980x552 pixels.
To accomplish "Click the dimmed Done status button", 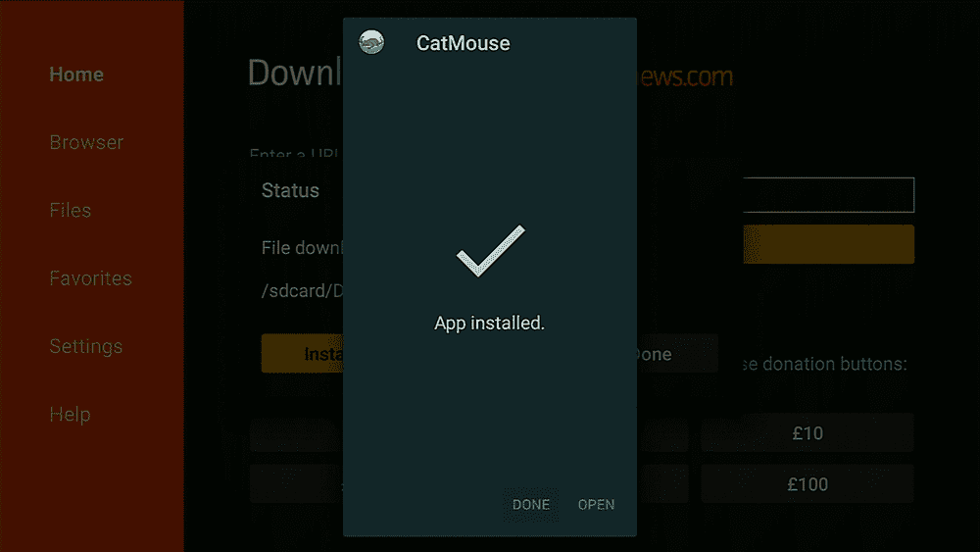I will click(x=677, y=354).
